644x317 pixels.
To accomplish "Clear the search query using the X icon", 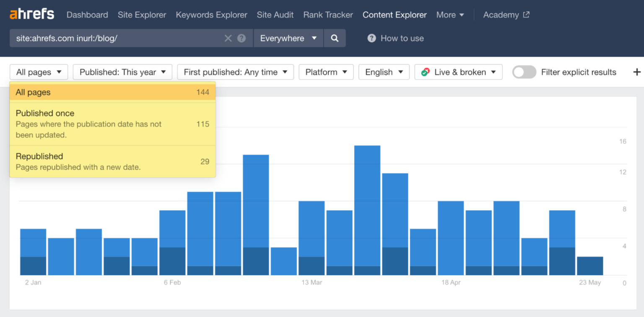I will (228, 38).
